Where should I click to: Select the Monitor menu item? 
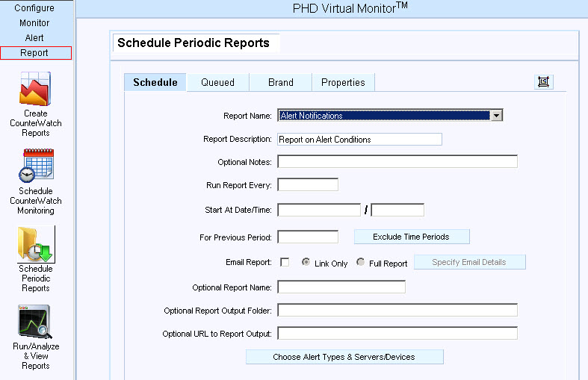(x=34, y=23)
